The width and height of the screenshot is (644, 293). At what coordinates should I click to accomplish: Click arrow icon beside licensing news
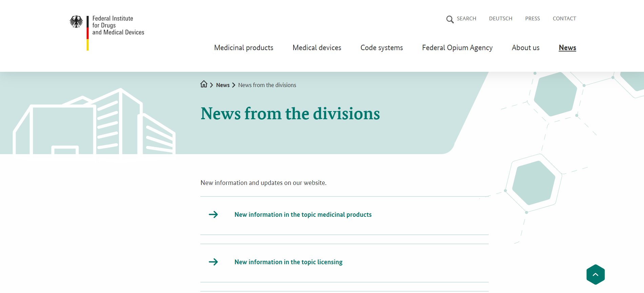pyautogui.click(x=213, y=262)
